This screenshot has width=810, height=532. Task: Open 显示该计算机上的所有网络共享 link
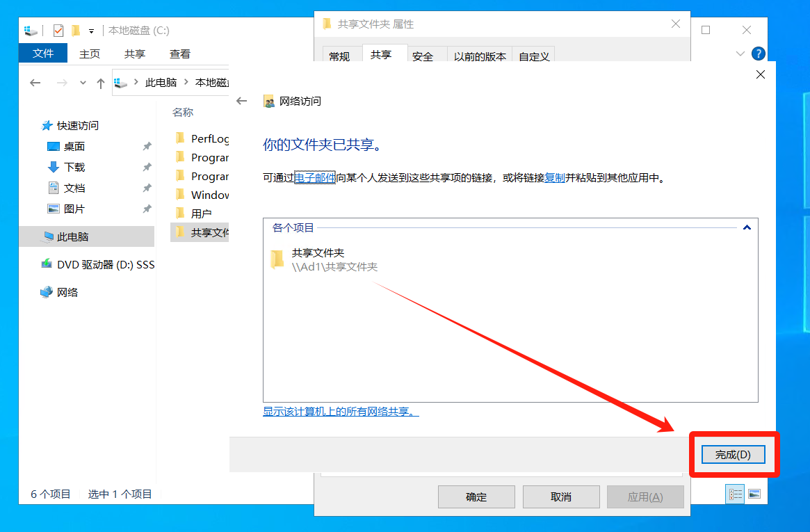[x=341, y=411]
